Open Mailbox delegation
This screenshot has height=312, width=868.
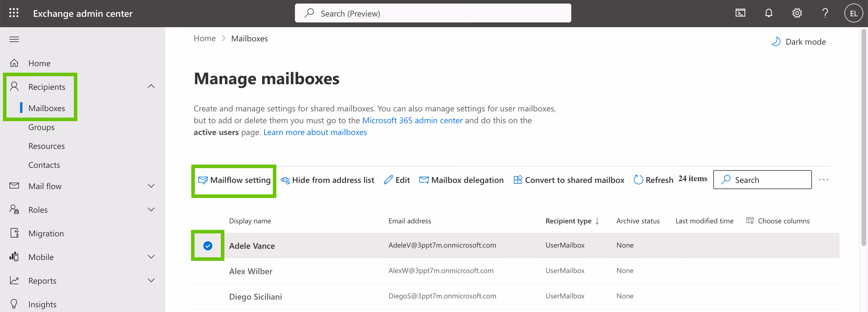[424, 180]
